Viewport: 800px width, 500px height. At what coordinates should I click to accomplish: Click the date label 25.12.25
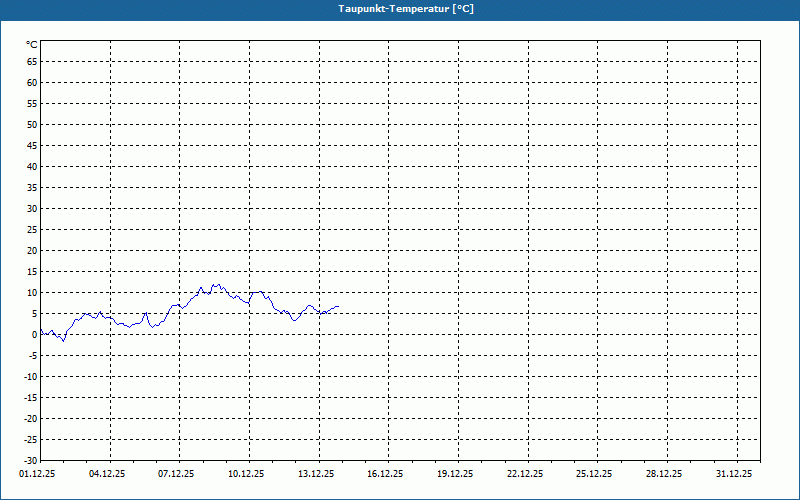pyautogui.click(x=595, y=474)
